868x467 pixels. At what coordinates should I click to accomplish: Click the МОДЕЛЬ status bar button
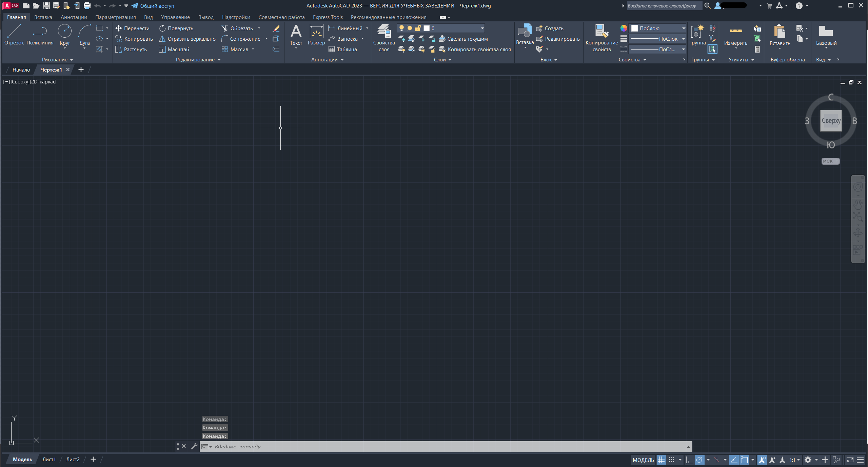tap(643, 460)
